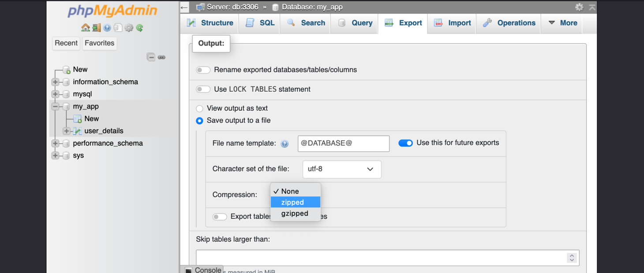Open page settings gear icon top right
644x273 pixels.
coord(579,7)
